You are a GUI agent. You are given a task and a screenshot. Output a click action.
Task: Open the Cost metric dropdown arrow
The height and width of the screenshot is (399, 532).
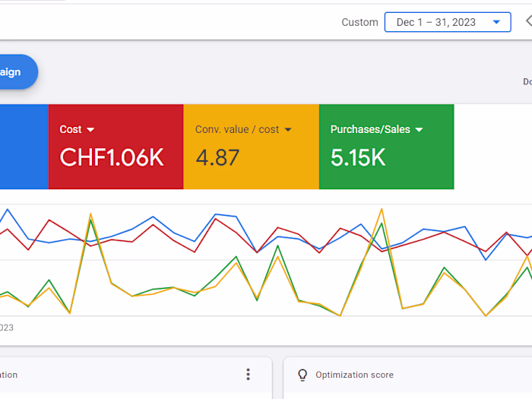coord(90,130)
